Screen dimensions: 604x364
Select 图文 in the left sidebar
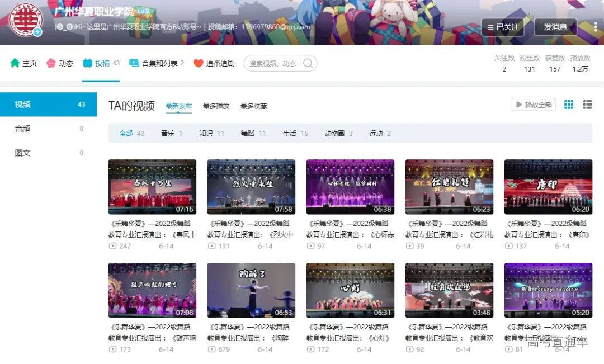click(22, 152)
